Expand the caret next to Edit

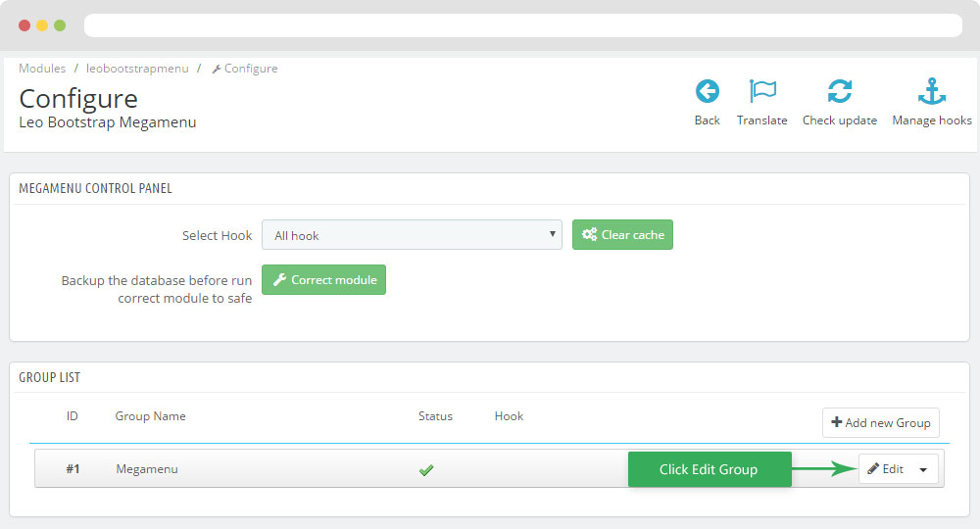coord(923,469)
